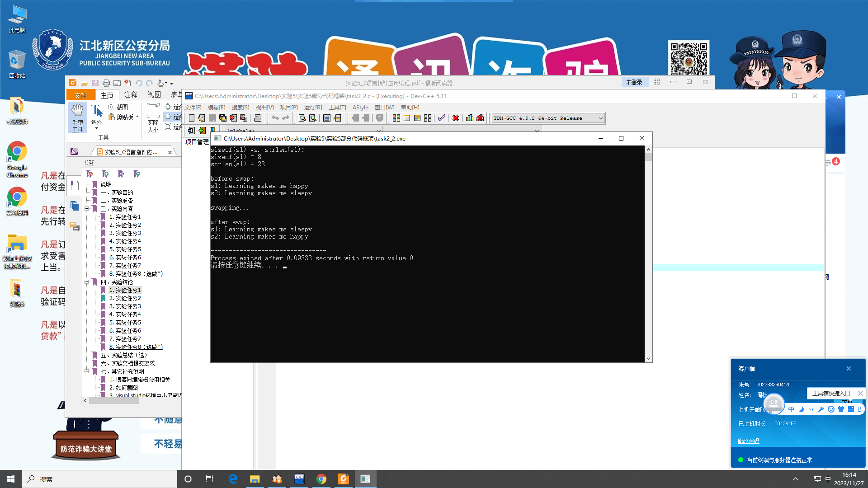This screenshot has width=868, height=488.
Task: Click the 修改密码 link in client panel
Action: point(748,441)
